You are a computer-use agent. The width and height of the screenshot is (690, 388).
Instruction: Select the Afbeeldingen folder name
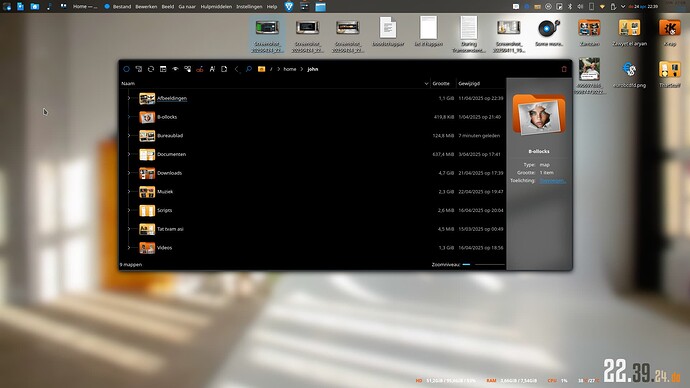click(x=172, y=99)
